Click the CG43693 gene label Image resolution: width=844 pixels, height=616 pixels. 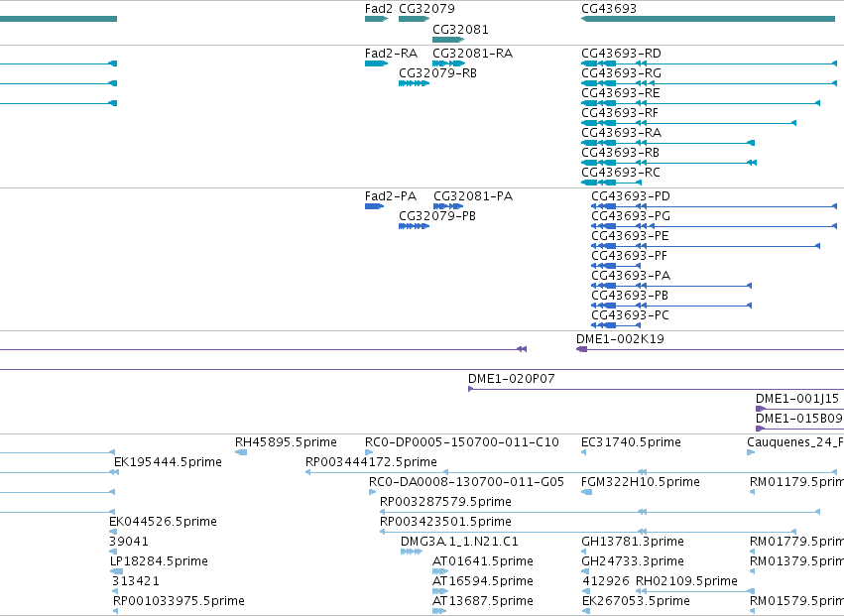point(609,9)
